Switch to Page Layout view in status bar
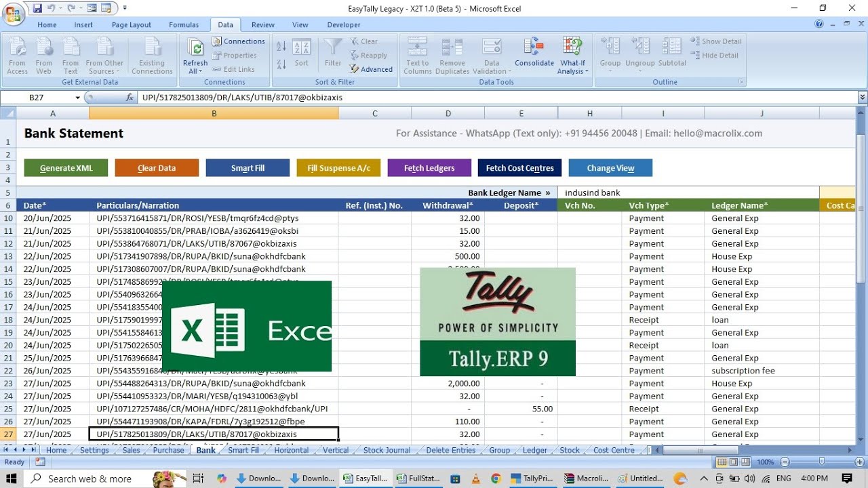Screen dimensions: 868x488 click(x=734, y=462)
